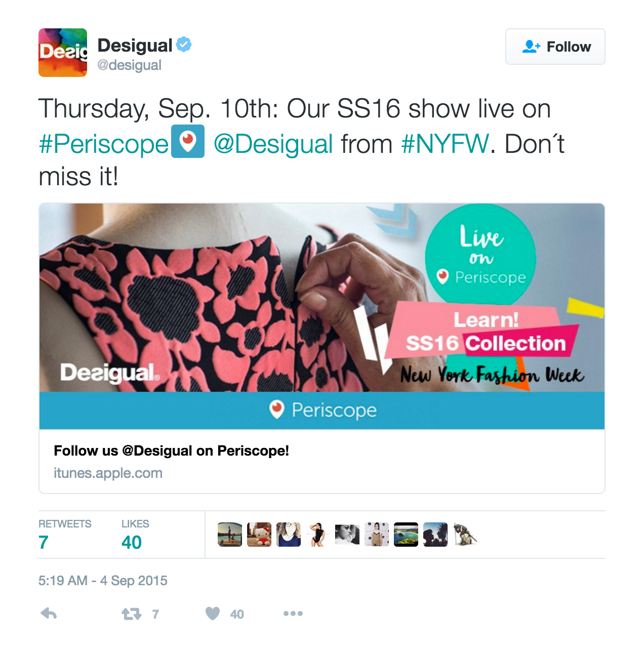Open the @Desigual mention link
644x654 pixels.
[273, 144]
